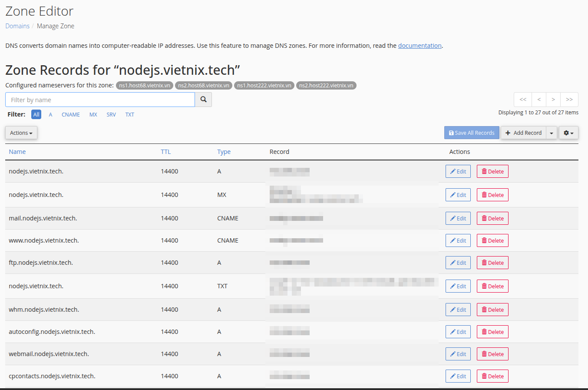Open the gear settings dropdown
The image size is (588, 390).
(x=568, y=133)
